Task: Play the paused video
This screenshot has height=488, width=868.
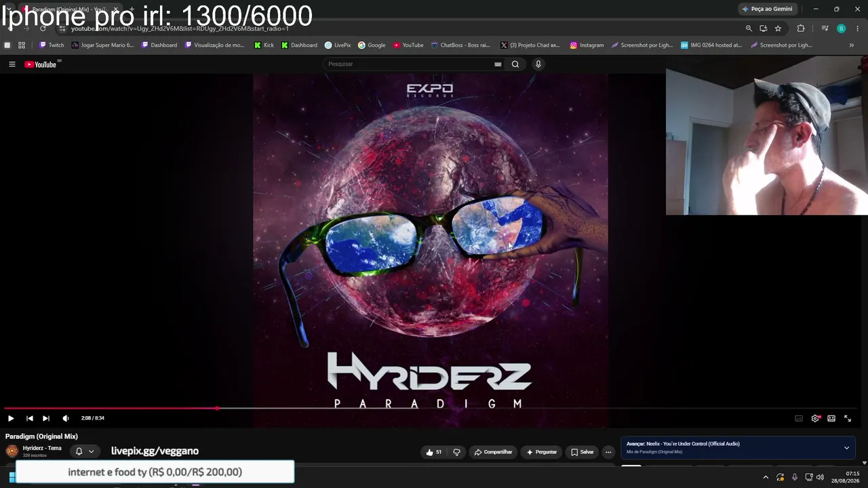Action: pos(11,418)
